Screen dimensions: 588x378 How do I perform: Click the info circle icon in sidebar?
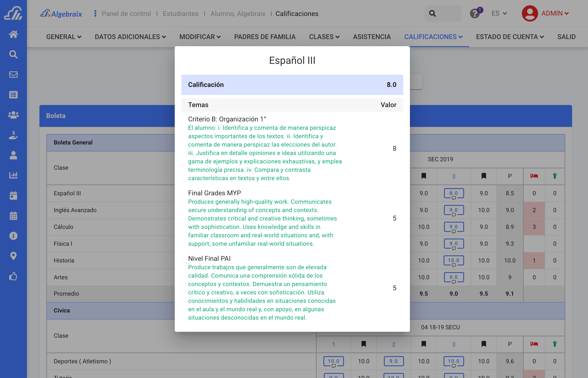(13, 236)
